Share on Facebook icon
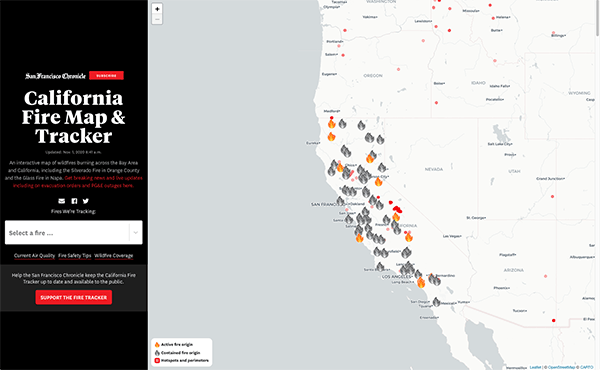This screenshot has width=600, height=370. click(74, 201)
